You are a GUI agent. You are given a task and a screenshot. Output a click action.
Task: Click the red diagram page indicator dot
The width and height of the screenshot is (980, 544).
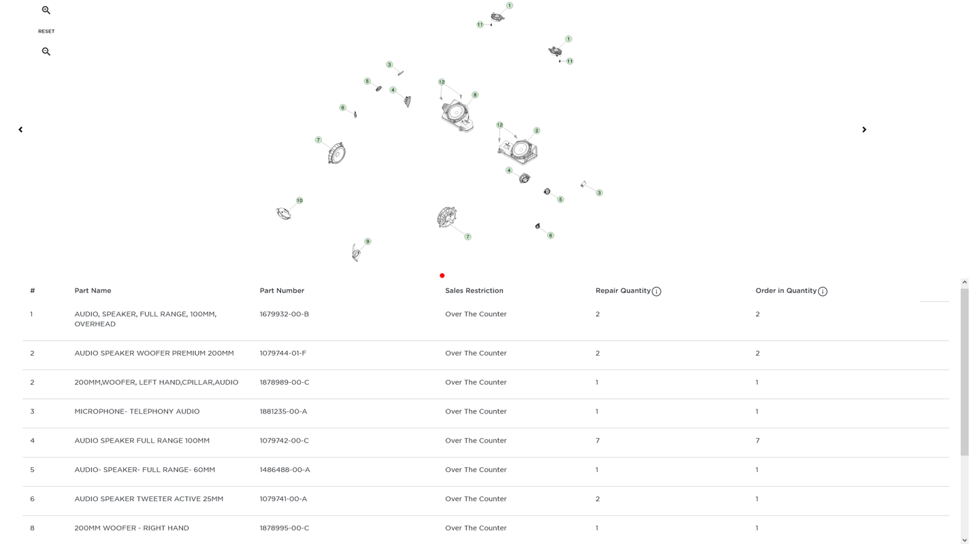(x=442, y=275)
